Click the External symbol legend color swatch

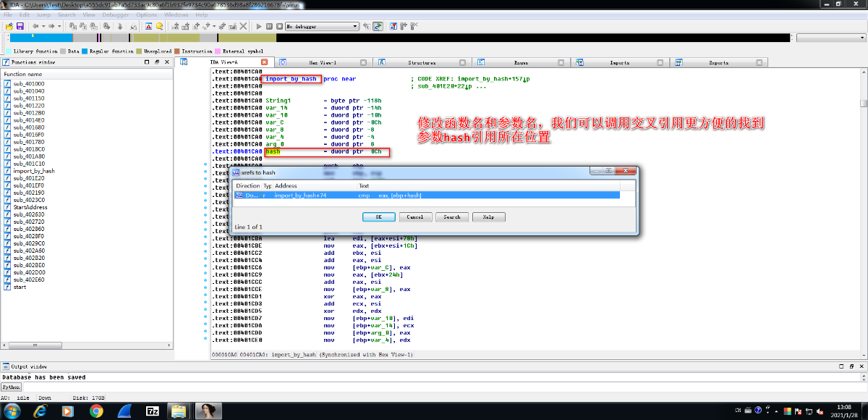coord(218,51)
